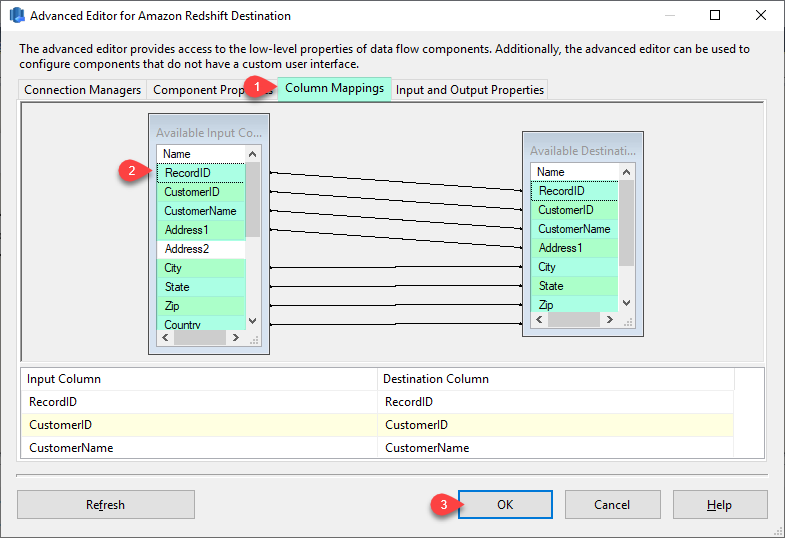Image resolution: width=785 pixels, height=538 pixels.
Task: Select RecordID in Available Destination Columns
Action: [575, 191]
